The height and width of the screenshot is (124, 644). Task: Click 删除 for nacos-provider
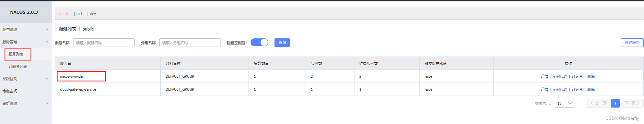pyautogui.click(x=591, y=76)
